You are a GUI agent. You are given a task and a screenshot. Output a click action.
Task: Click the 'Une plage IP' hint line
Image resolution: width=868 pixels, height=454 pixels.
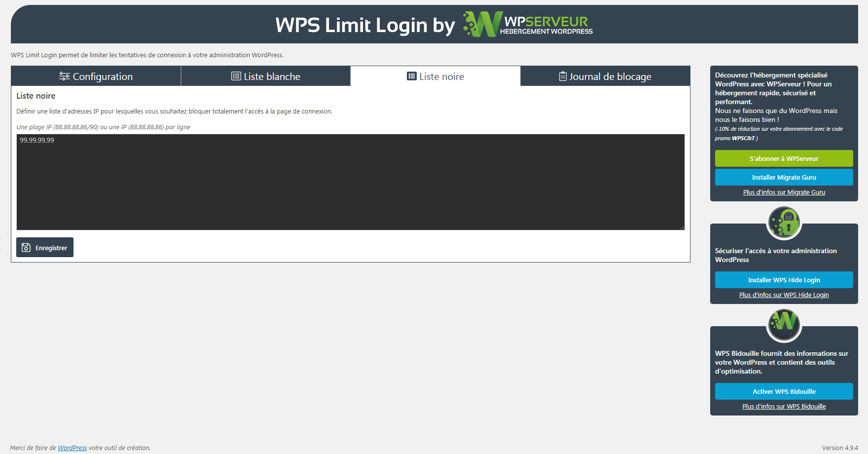pyautogui.click(x=103, y=127)
